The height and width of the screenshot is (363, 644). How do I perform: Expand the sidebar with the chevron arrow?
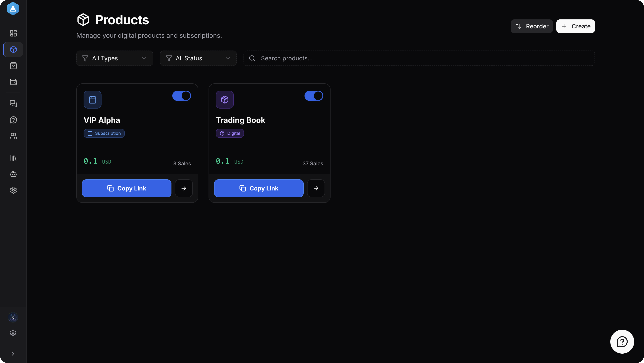(13, 353)
